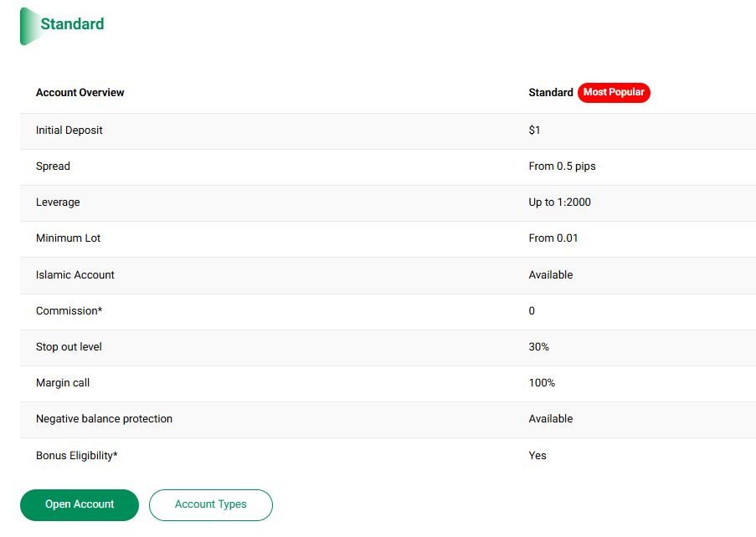Click the Negative balance protection label
Image resolution: width=756 pixels, height=537 pixels.
click(104, 419)
